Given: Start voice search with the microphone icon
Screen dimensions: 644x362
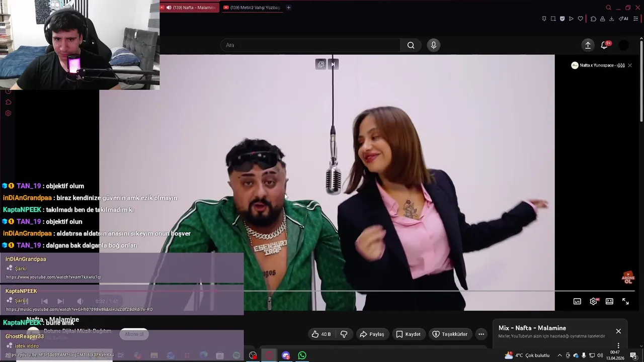Looking at the screenshot, I should [x=434, y=45].
